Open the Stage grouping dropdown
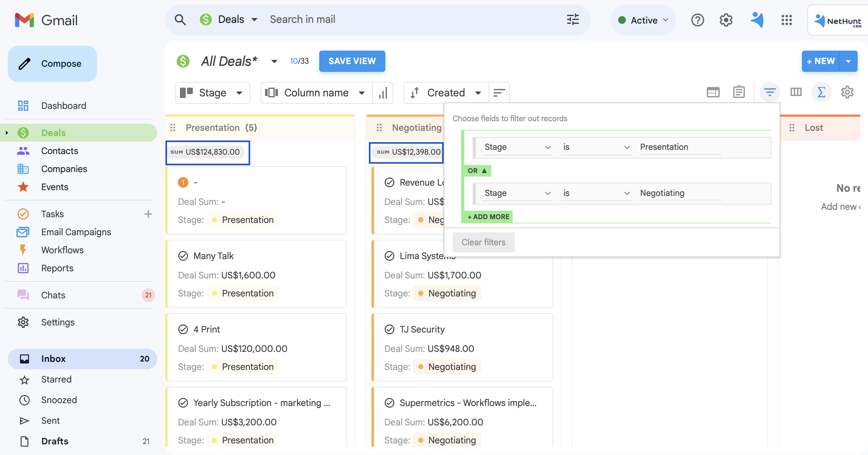The width and height of the screenshot is (868, 455). tap(212, 92)
